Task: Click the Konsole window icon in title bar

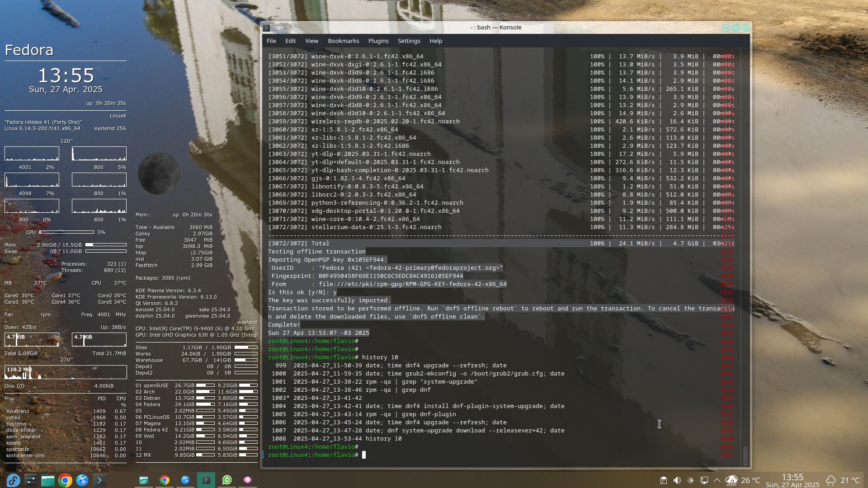Action: point(266,28)
